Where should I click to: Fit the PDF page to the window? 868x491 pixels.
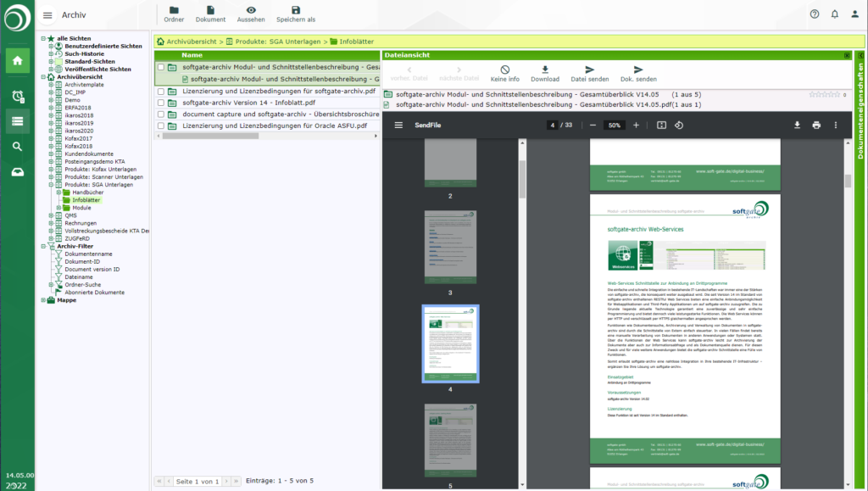(x=661, y=126)
